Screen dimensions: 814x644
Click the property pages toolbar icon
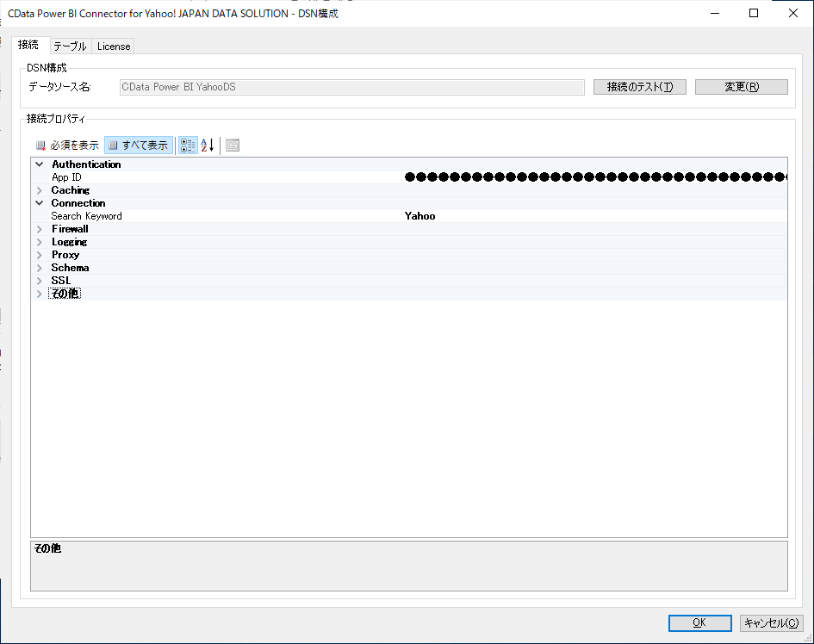pos(233,146)
